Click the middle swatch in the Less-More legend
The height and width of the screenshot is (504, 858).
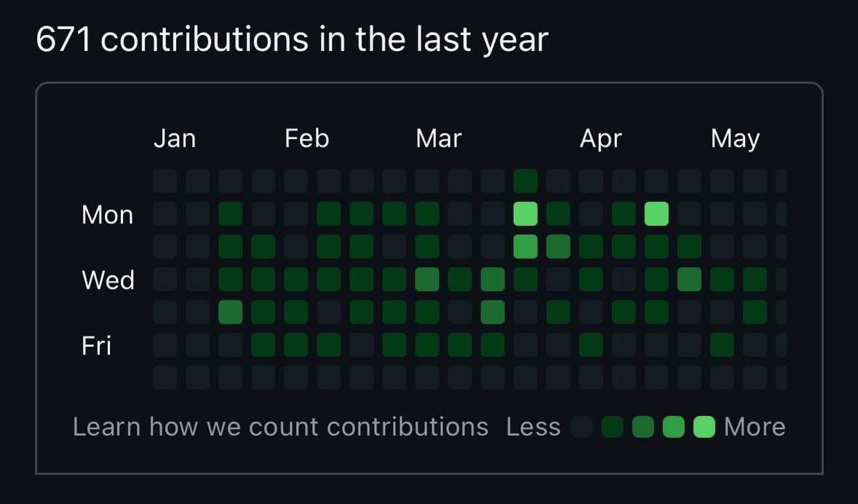pyautogui.click(x=643, y=427)
